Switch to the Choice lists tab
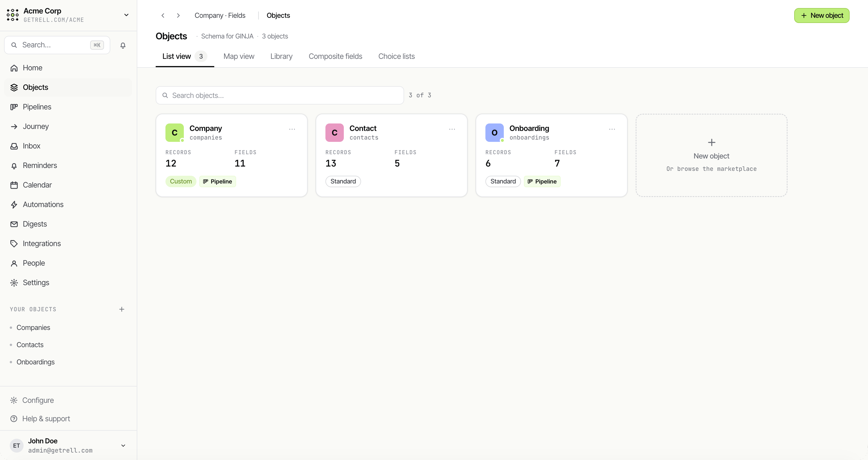 click(396, 56)
